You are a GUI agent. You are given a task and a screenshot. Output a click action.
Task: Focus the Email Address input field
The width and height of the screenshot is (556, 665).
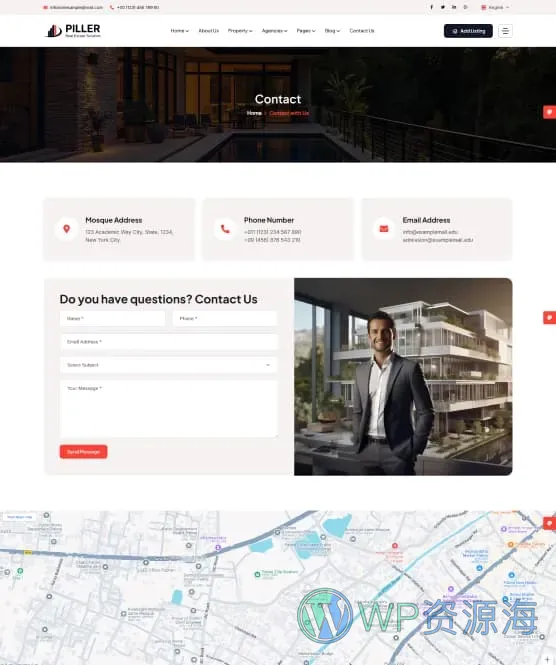point(169,342)
